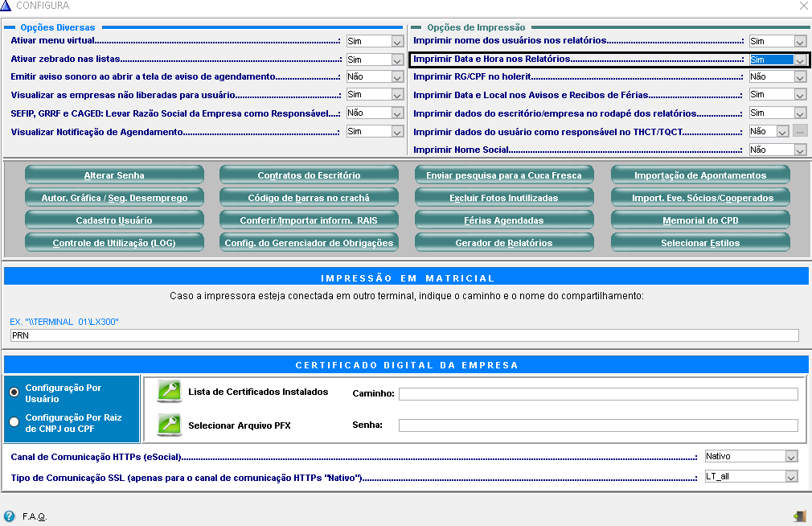Click the F.A.Q. link text

35,516
